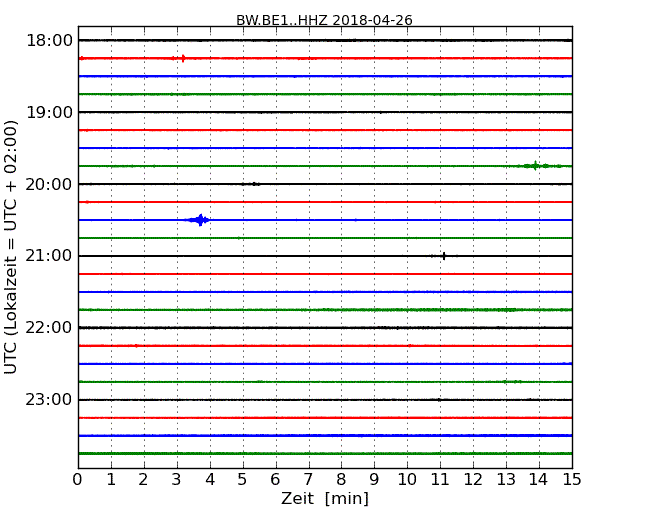Click the UTC Lokalzeit y-axis label

coord(10,247)
